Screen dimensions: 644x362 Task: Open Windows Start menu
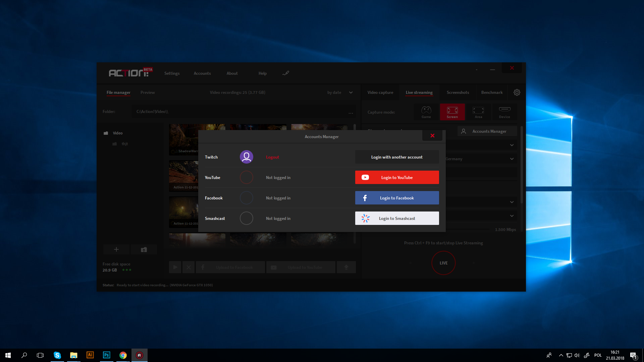coord(8,355)
